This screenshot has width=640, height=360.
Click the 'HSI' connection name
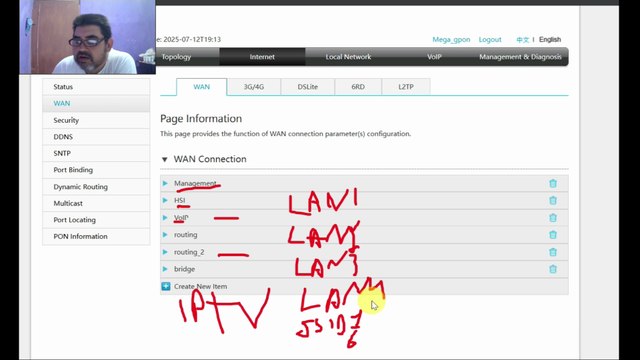point(180,200)
